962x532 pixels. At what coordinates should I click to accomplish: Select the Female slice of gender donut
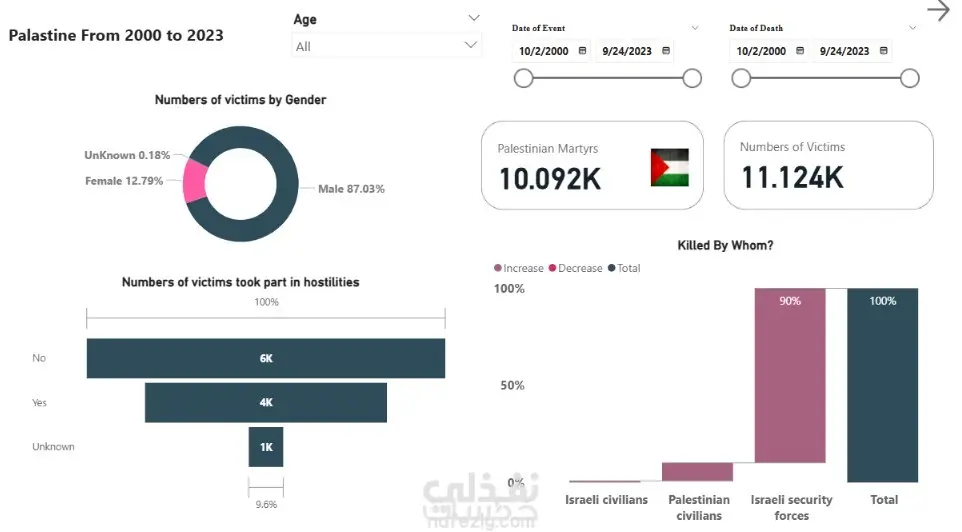click(195, 182)
